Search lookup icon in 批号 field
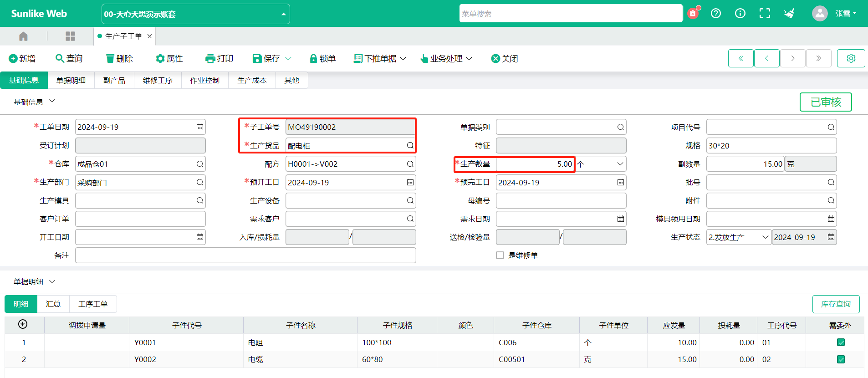Viewport: 868px width, 378px height. coord(831,182)
